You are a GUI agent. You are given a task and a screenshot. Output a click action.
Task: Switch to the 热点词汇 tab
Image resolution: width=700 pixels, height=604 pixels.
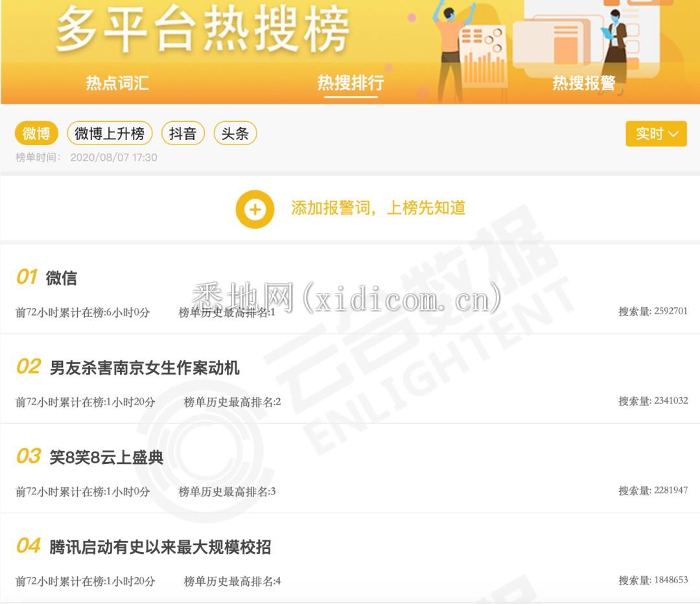[x=117, y=83]
